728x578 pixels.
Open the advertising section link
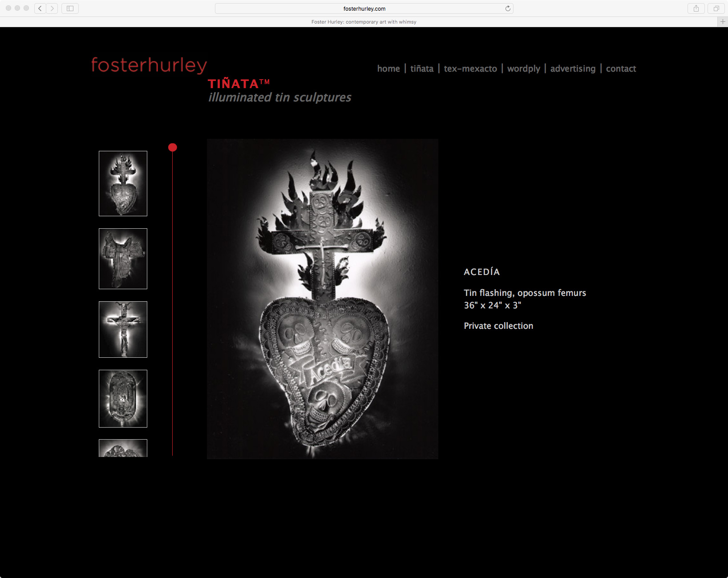click(x=573, y=69)
